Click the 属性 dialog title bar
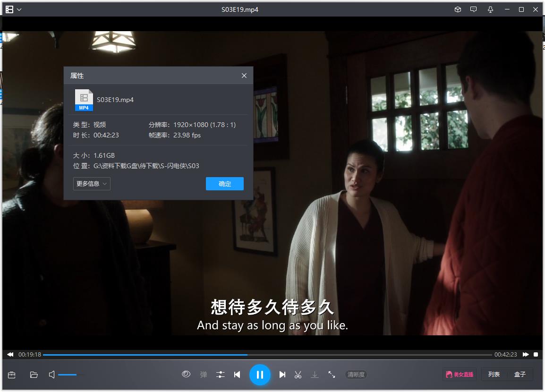Image resolution: width=545 pixels, height=392 pixels. (158, 76)
